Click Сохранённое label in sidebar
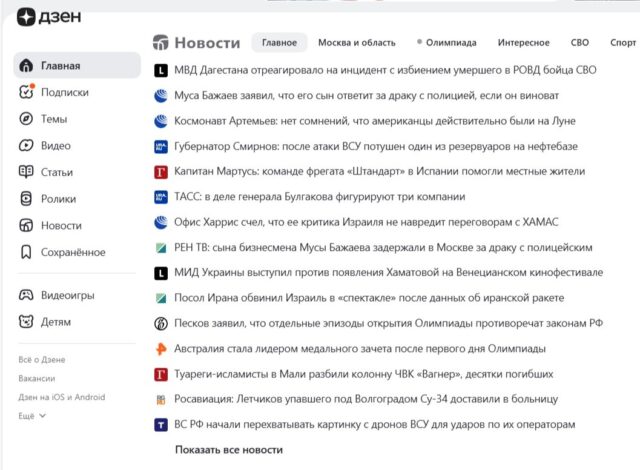Viewport: 640px width, 470px height. (73, 252)
